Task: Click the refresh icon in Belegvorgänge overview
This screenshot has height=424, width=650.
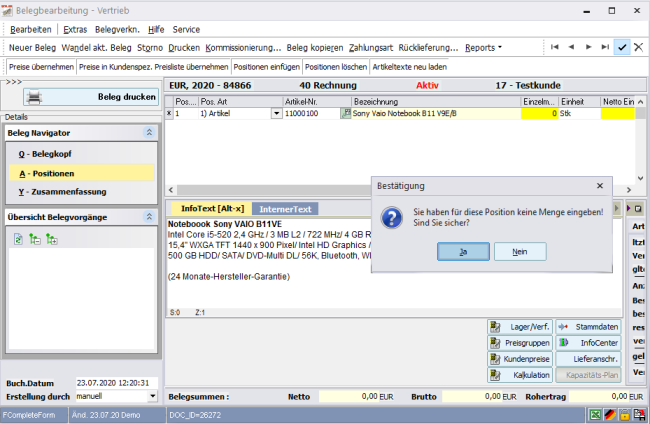Action: click(x=19, y=239)
